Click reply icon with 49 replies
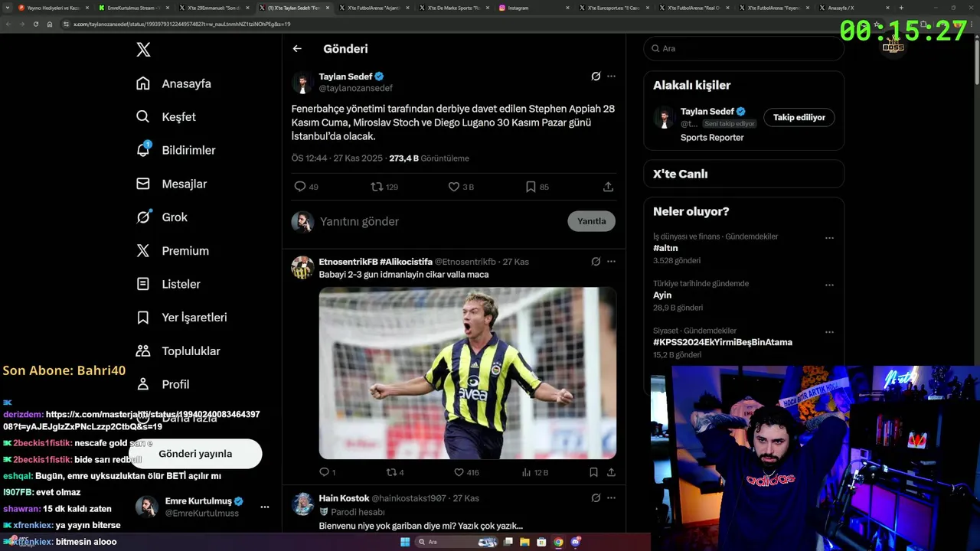980x551 pixels. 300,187
